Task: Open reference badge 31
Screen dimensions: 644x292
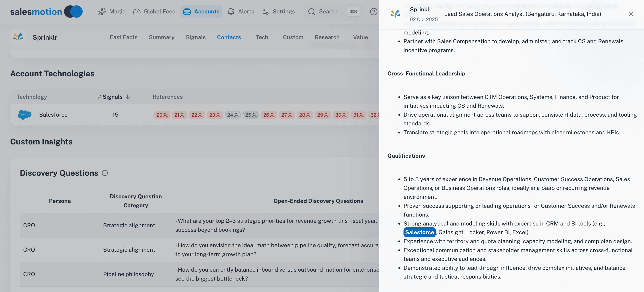Action: point(358,115)
